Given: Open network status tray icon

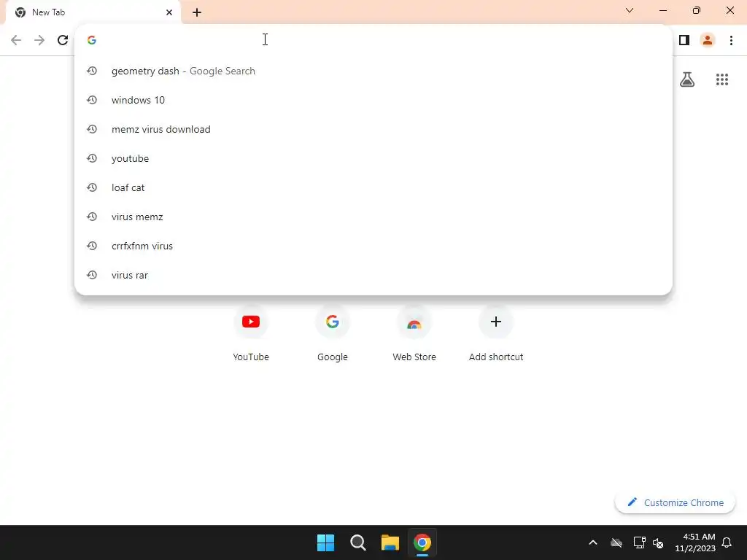Looking at the screenshot, I should tap(639, 542).
